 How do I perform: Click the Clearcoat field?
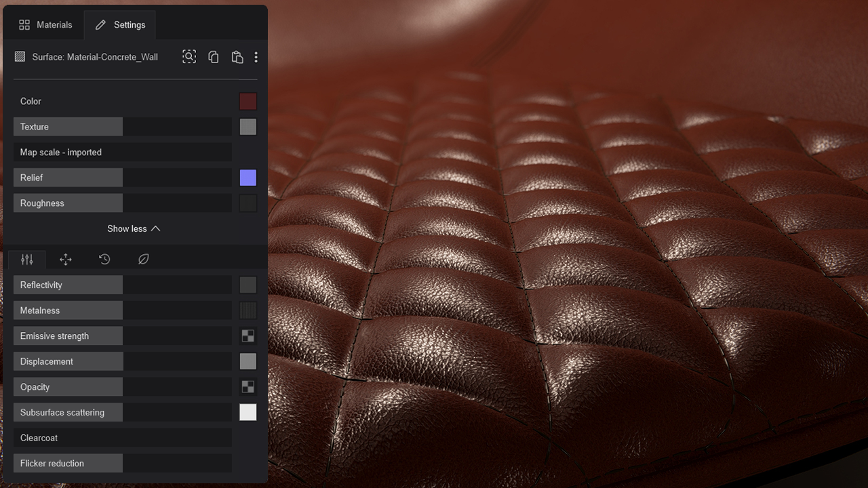tap(122, 438)
